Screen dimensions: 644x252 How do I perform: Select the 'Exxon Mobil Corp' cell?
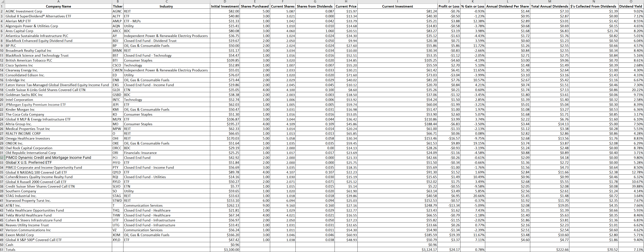(58, 235)
